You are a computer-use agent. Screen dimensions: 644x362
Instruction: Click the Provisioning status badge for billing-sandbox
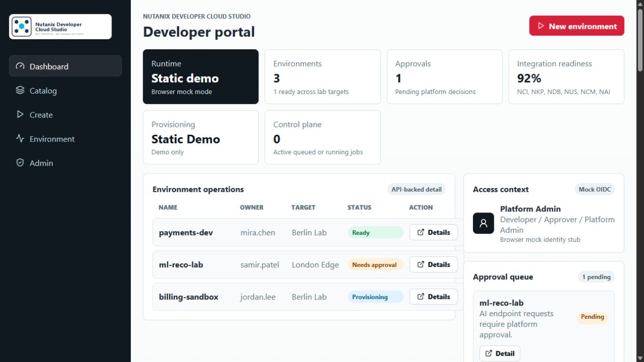tap(375, 297)
